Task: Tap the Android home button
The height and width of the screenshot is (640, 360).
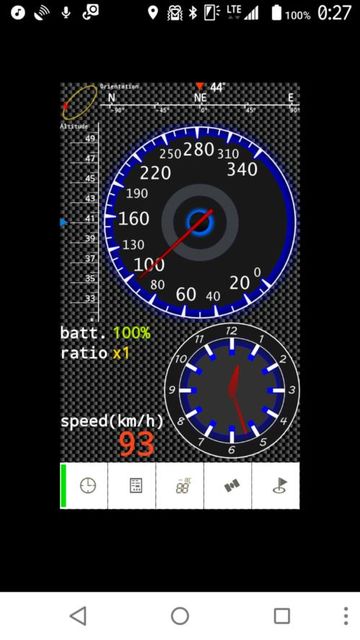Action: (x=180, y=616)
